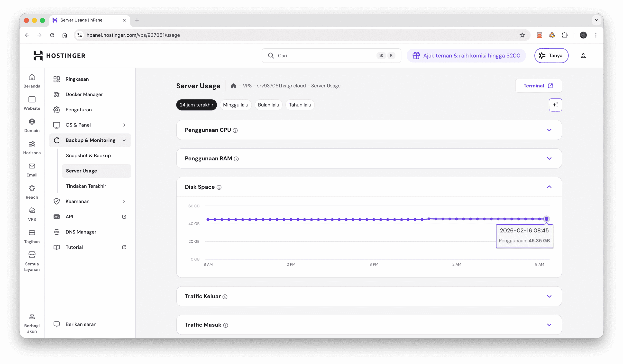Click the Ajak teman referral link
The image size is (623, 364).
pos(466,56)
